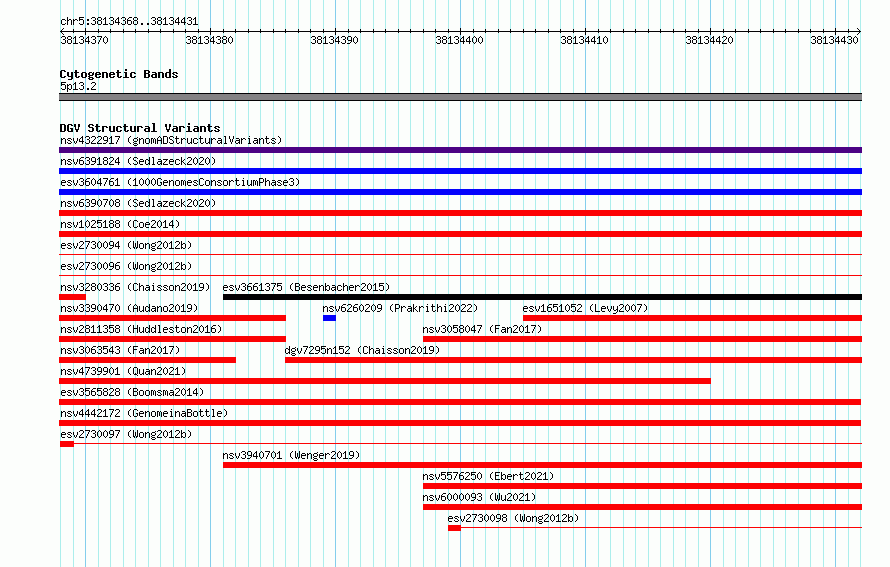Open nsv3058047 (Fan2017) variant label

pyautogui.click(x=482, y=329)
